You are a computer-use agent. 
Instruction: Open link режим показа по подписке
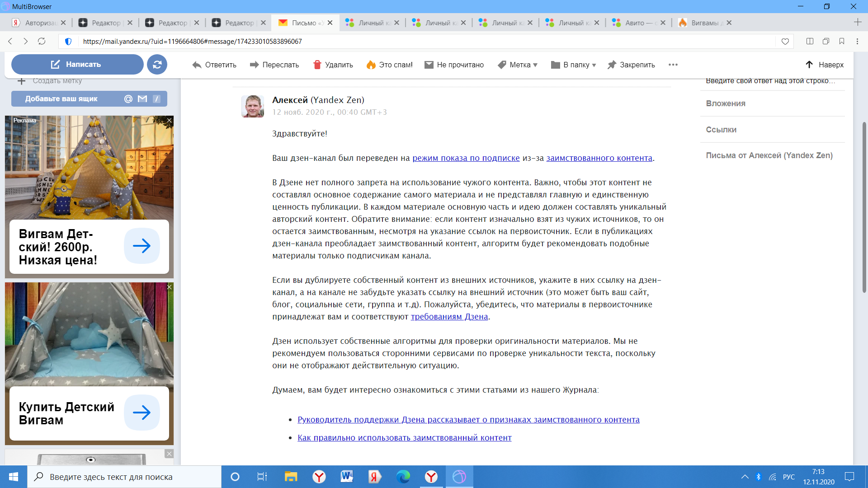(x=466, y=158)
